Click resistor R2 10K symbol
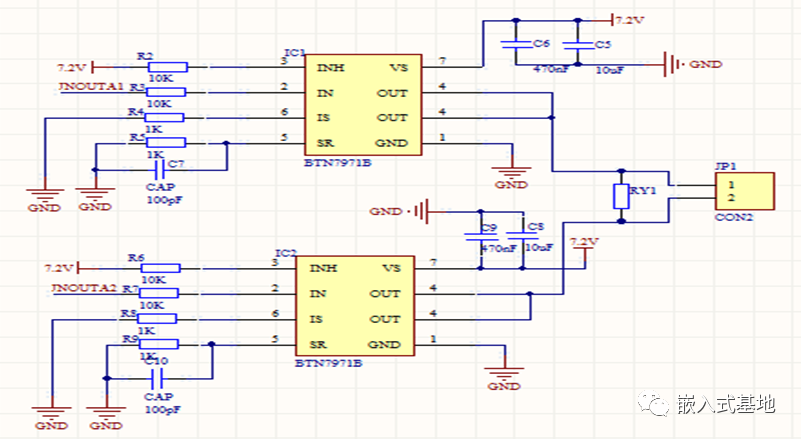Viewport: 801px width, 439px height. tap(159, 67)
